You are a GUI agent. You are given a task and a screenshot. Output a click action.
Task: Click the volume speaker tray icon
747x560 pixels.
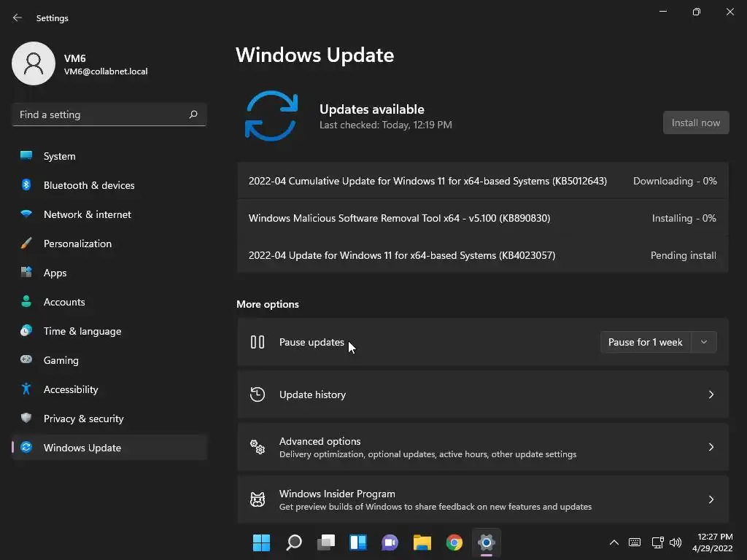click(x=675, y=542)
